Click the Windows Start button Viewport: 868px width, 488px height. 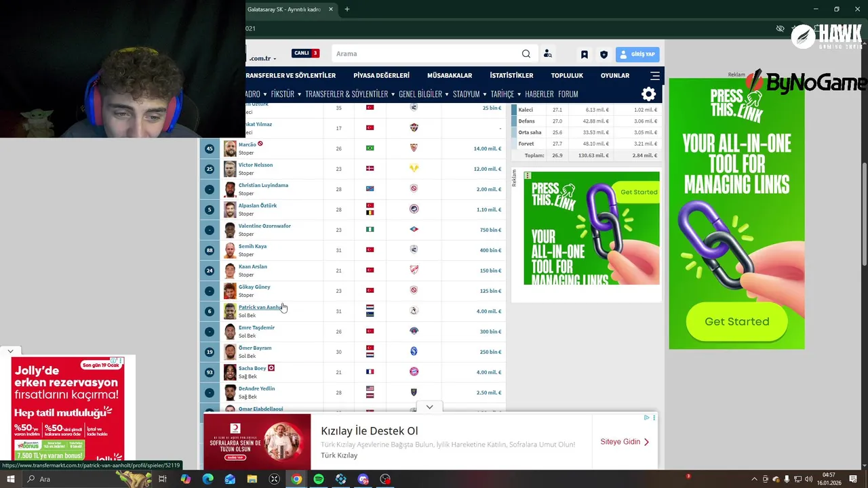click(11, 479)
